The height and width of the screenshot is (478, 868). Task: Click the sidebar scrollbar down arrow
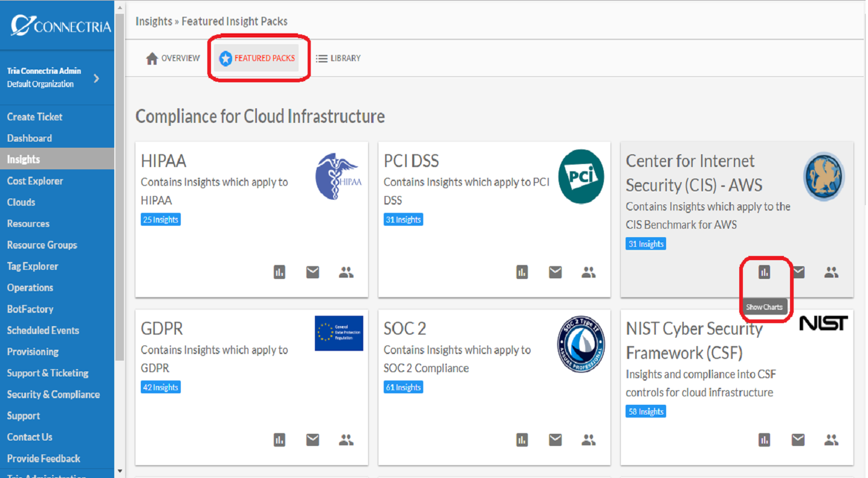[120, 471]
